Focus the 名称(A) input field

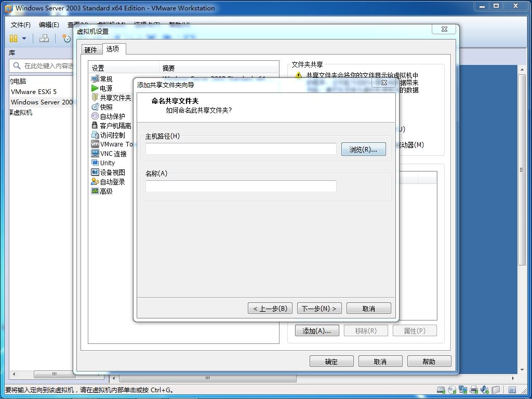241,187
